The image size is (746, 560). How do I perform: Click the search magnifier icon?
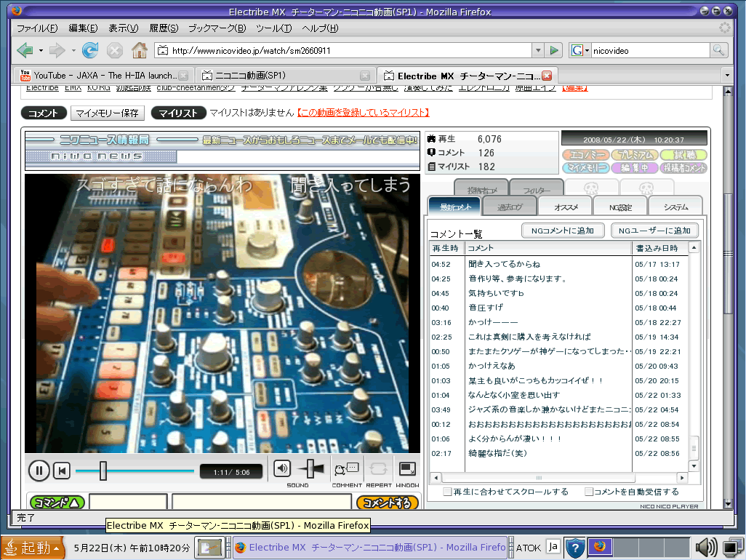[x=718, y=50]
